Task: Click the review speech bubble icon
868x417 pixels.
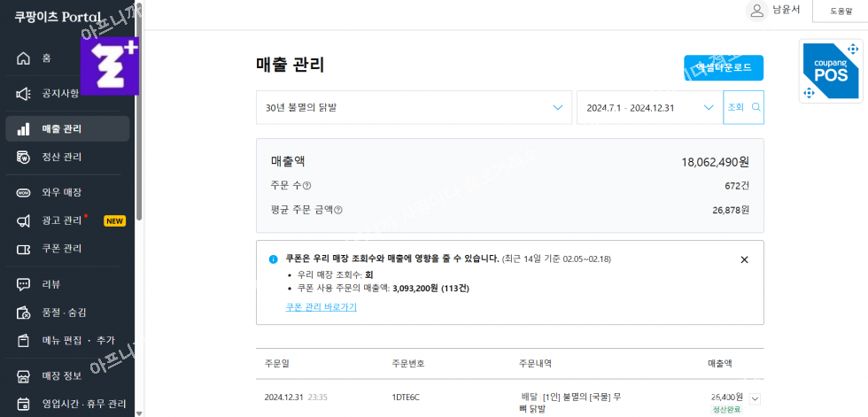Action: 24,284
